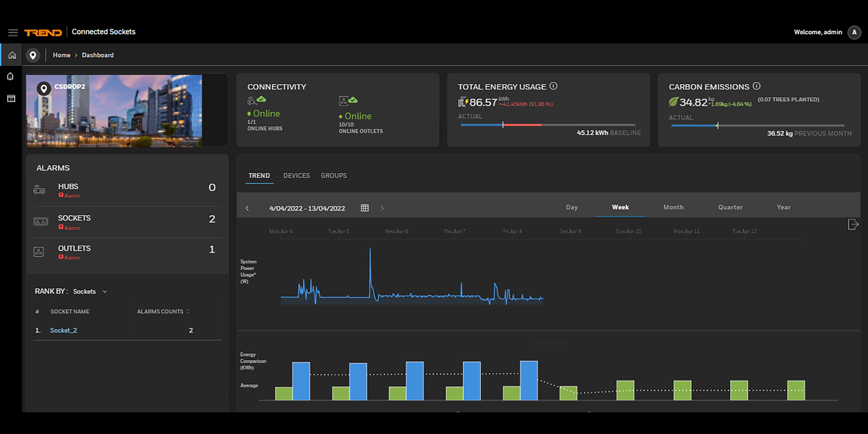Click the home icon in sidebar
Image resolution: width=868 pixels, height=434 pixels.
[x=12, y=55]
